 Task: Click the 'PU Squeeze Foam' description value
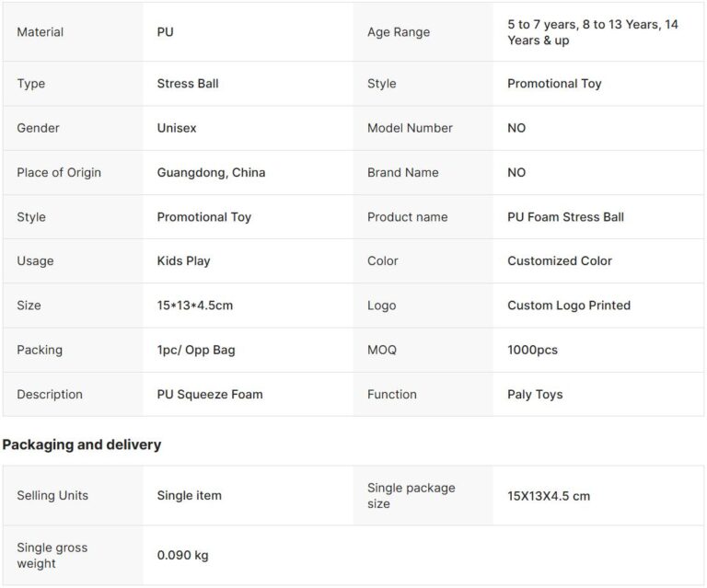210,395
